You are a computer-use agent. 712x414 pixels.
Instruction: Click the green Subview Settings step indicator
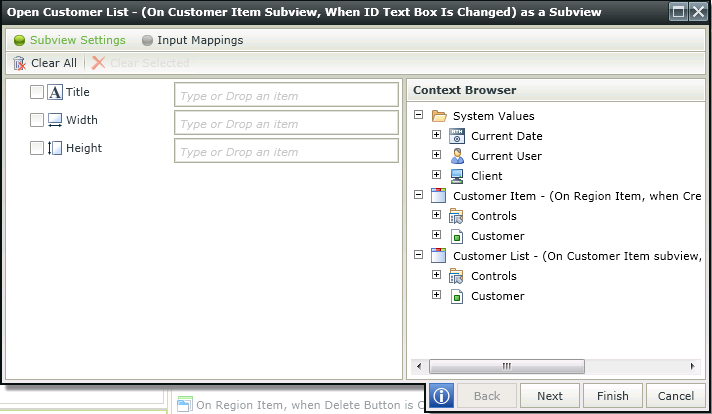pyautogui.click(x=20, y=40)
